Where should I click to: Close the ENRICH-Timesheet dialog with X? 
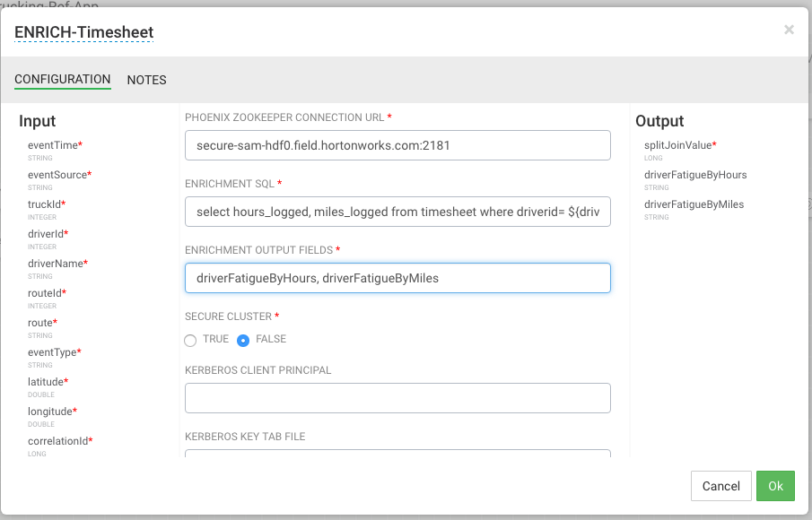789,30
